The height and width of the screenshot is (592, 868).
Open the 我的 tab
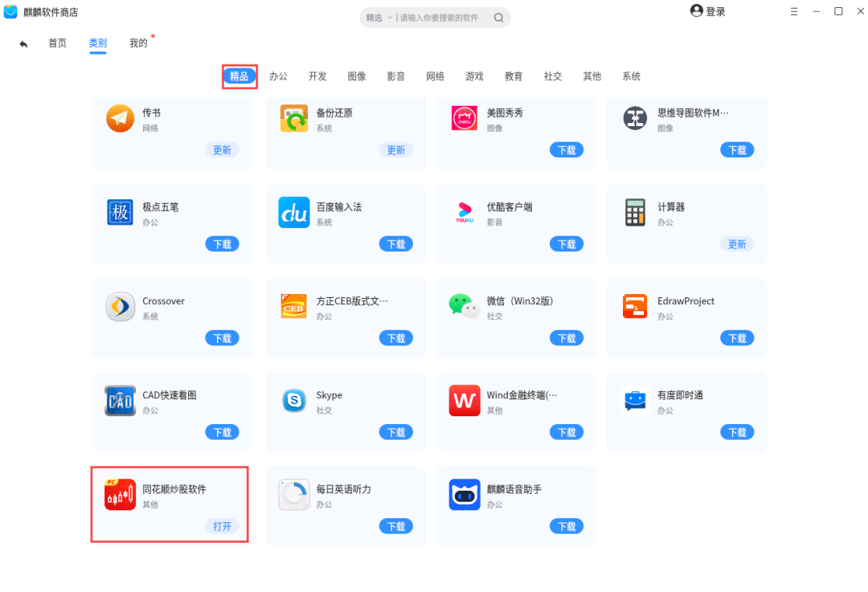138,43
